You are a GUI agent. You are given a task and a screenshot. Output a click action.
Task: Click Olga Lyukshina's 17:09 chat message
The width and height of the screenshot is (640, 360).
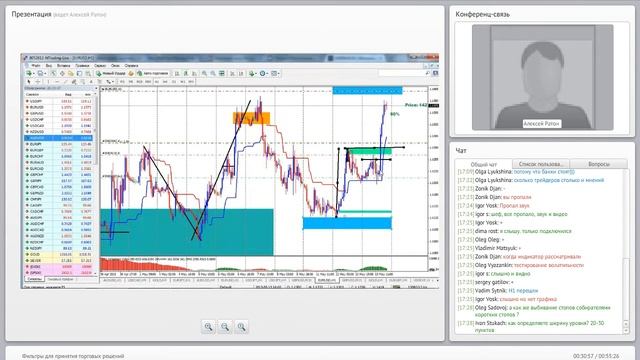pos(516,172)
